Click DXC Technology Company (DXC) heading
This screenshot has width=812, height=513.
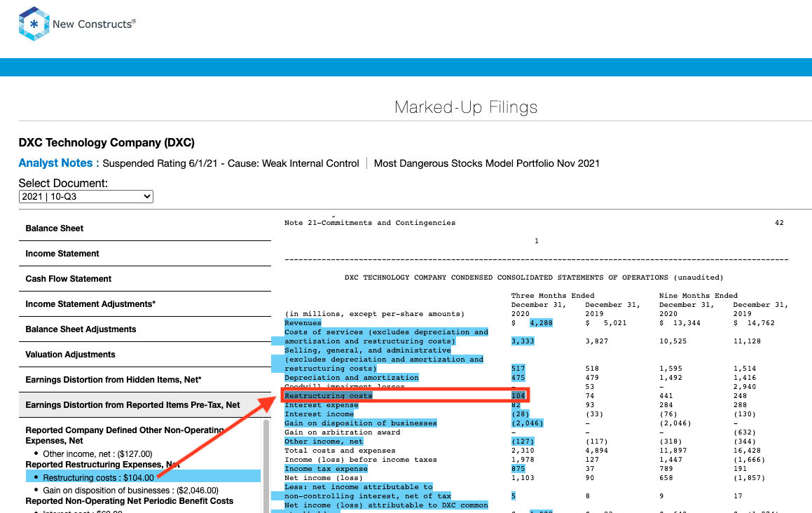[x=106, y=142]
